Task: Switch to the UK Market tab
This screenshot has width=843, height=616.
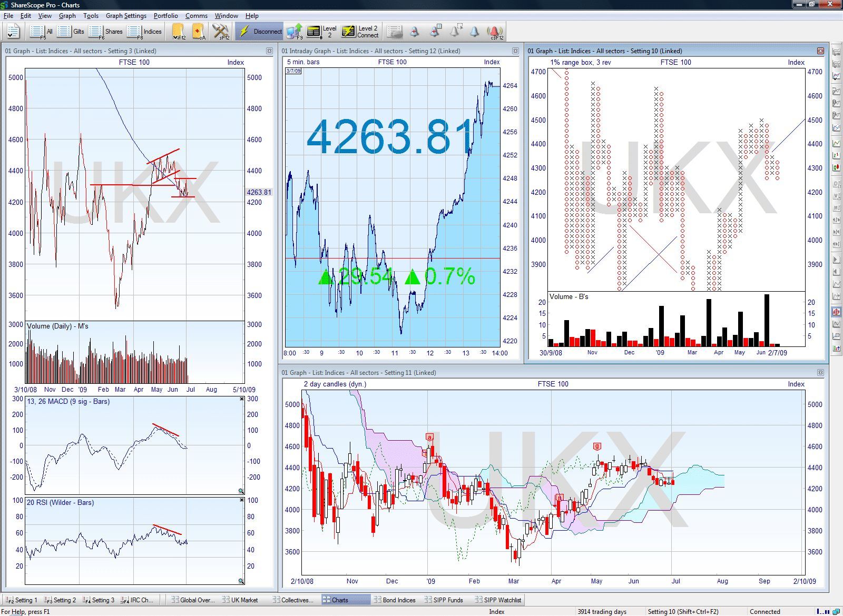Action: tap(240, 600)
